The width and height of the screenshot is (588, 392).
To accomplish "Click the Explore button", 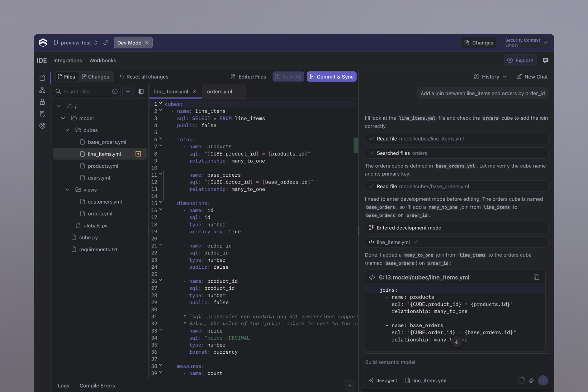I will click(x=520, y=60).
